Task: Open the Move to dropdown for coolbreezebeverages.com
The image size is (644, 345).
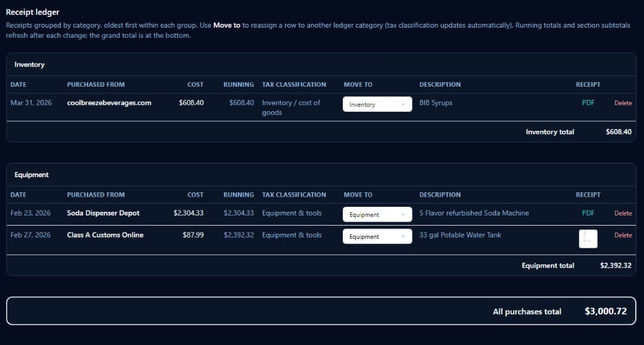Action: pyautogui.click(x=377, y=104)
